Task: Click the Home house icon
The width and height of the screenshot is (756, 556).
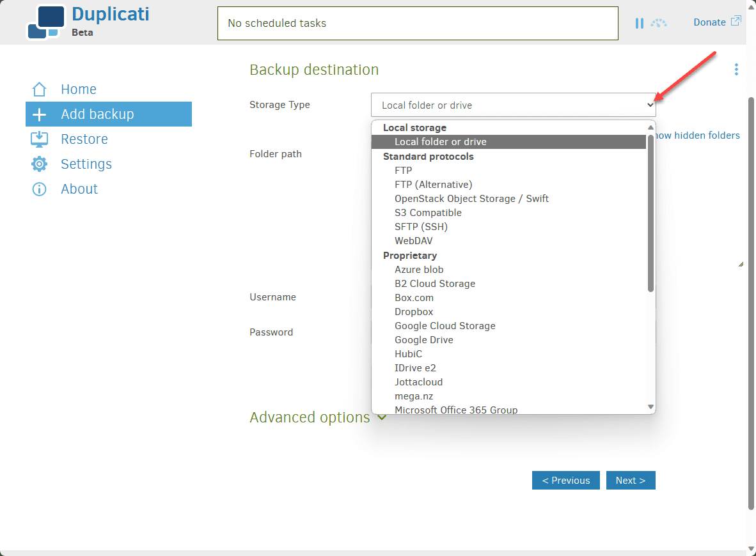Action: 39,89
